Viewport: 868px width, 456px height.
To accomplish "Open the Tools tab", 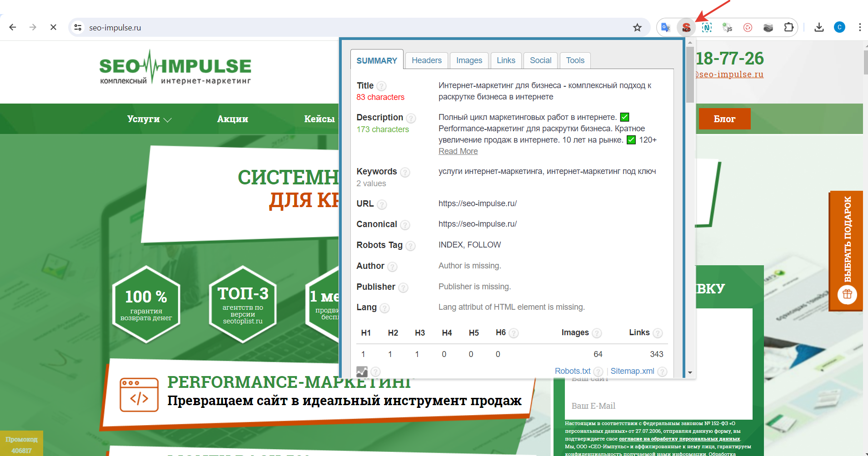I will point(575,60).
